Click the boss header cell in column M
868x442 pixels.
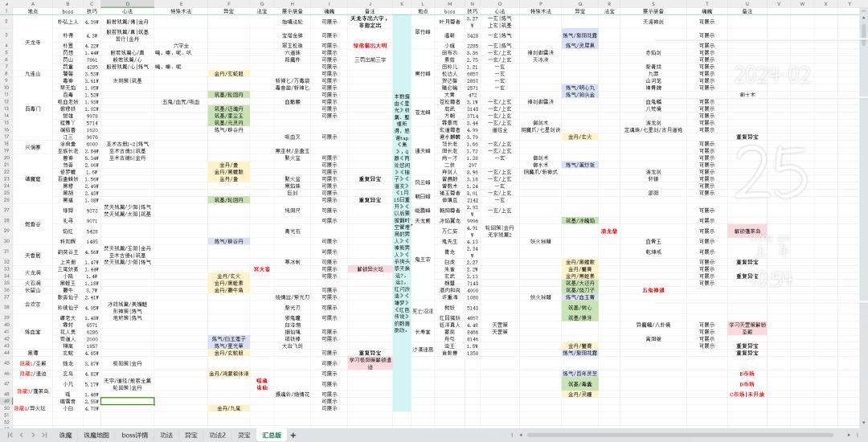pyautogui.click(x=449, y=11)
